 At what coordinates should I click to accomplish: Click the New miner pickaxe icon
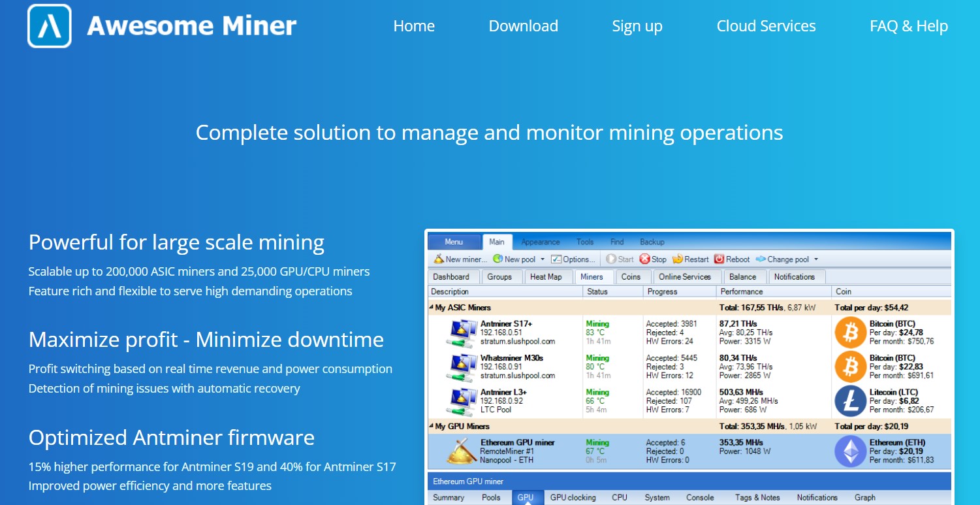[x=439, y=259]
